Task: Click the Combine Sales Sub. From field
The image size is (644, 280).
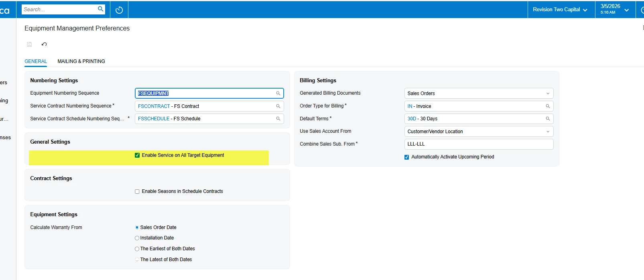Action: point(479,144)
